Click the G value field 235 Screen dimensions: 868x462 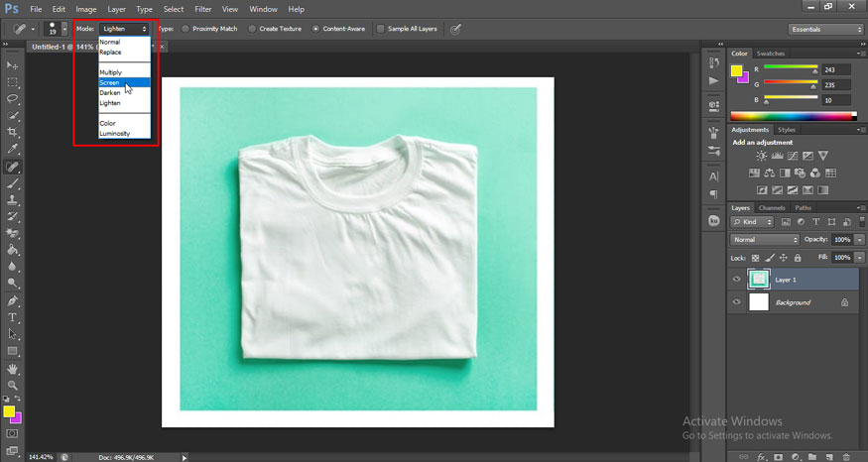[836, 85]
